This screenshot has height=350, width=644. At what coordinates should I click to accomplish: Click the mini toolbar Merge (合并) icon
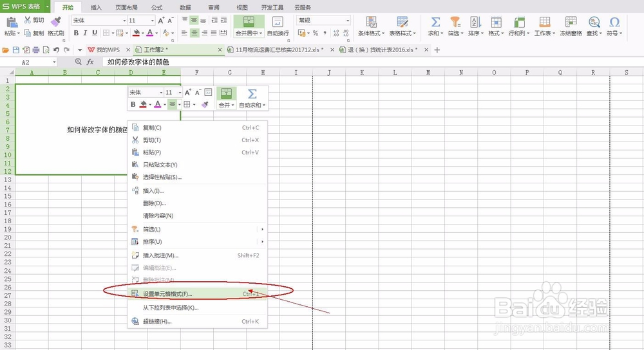(x=226, y=93)
